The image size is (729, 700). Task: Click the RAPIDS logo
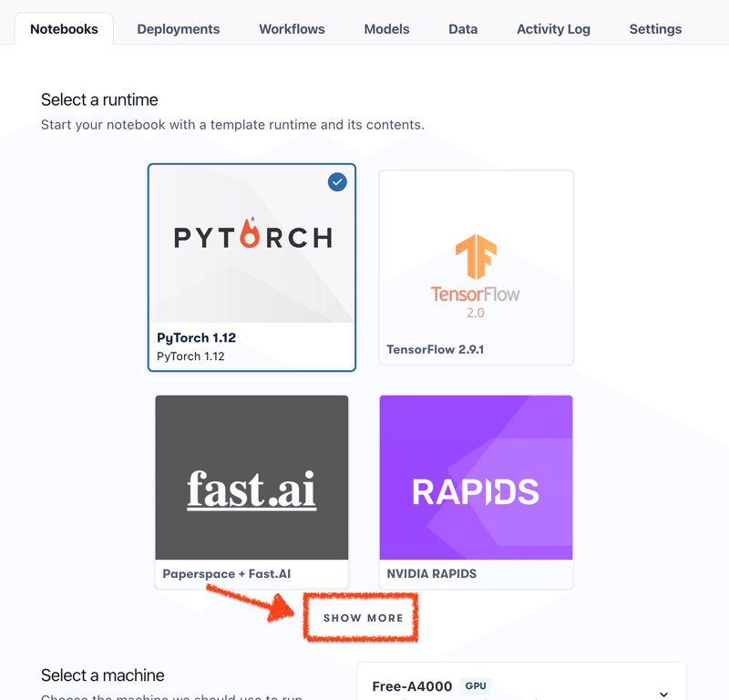(x=476, y=491)
